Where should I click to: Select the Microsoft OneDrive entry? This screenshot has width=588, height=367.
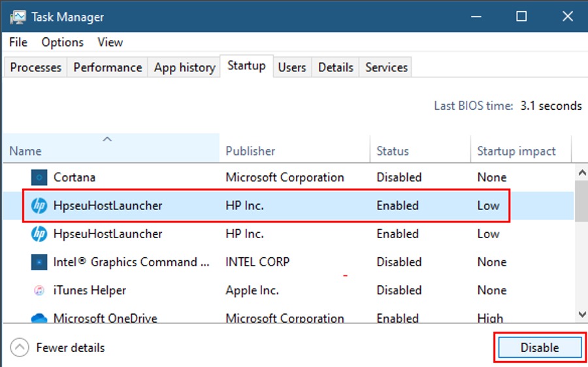(105, 318)
